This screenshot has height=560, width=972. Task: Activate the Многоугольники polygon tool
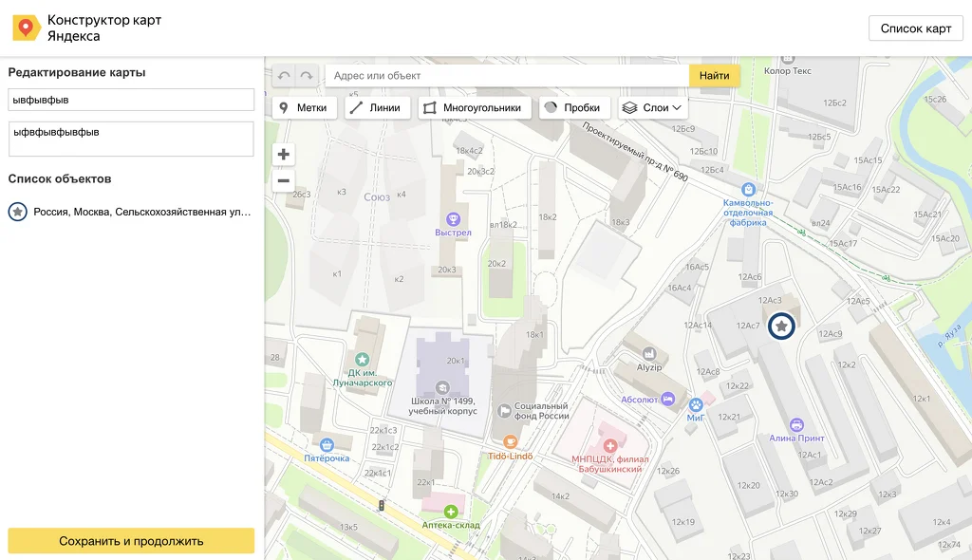point(475,108)
